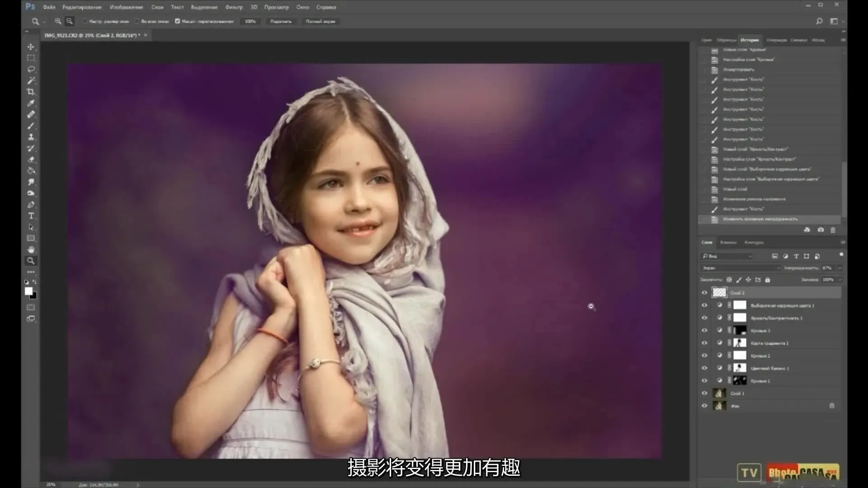
Task: Click the lock-all padlock icon in Layers
Action: click(x=767, y=280)
